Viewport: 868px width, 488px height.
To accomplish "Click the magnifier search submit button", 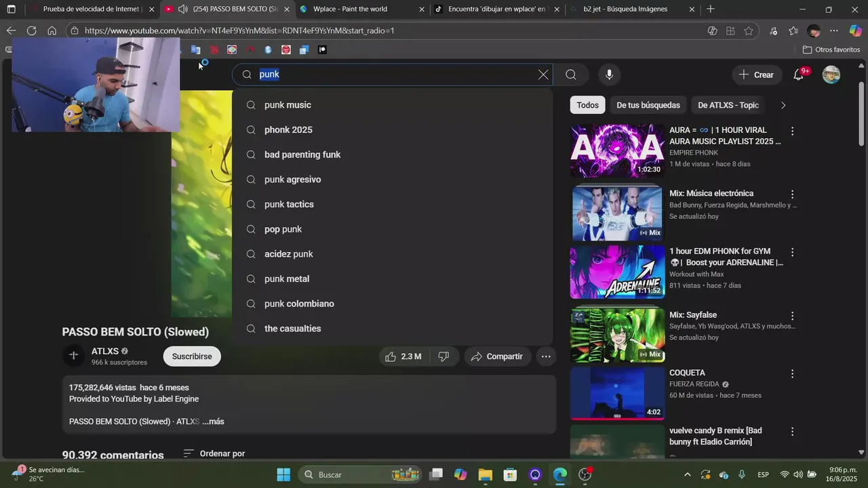I will 571,75.
